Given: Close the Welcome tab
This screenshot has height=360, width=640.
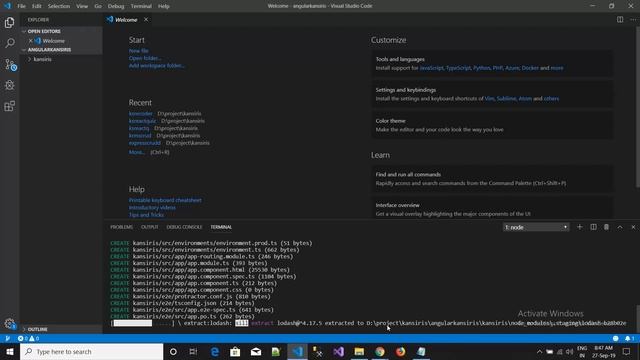Looking at the screenshot, I should (146, 20).
